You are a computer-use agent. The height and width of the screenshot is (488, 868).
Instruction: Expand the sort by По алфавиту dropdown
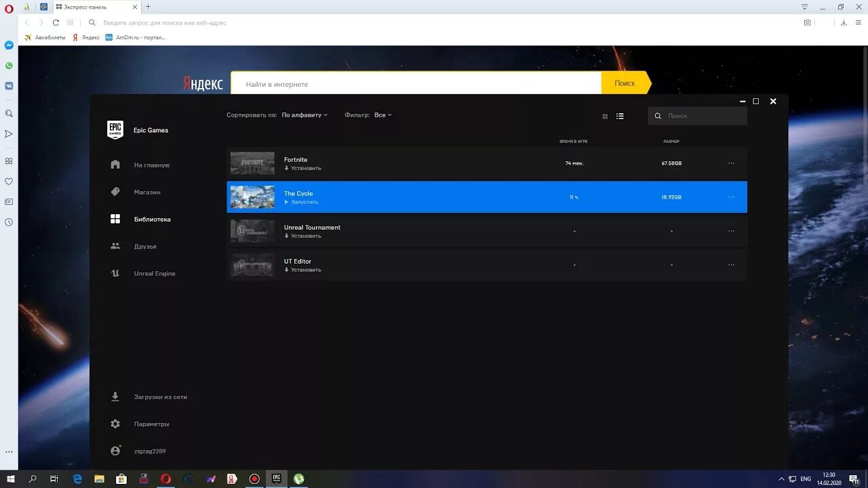tap(304, 115)
